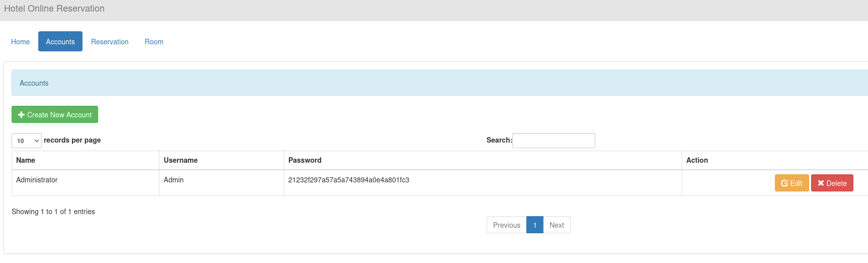Open the Reservation tab
The height and width of the screenshot is (263, 868).
(x=110, y=42)
